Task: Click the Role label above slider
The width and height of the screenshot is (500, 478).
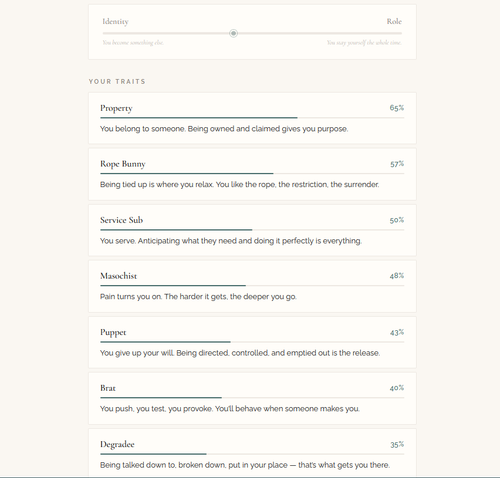Action: [394, 21]
